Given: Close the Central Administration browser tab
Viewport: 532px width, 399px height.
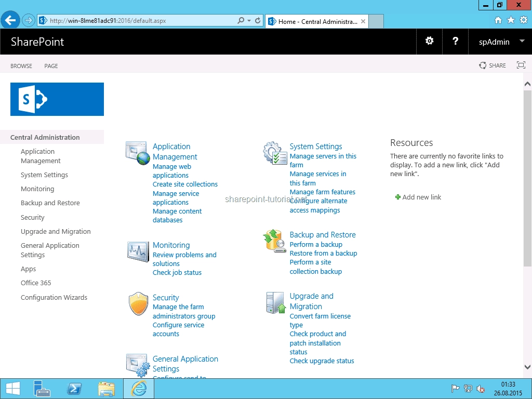Looking at the screenshot, I should 363,21.
